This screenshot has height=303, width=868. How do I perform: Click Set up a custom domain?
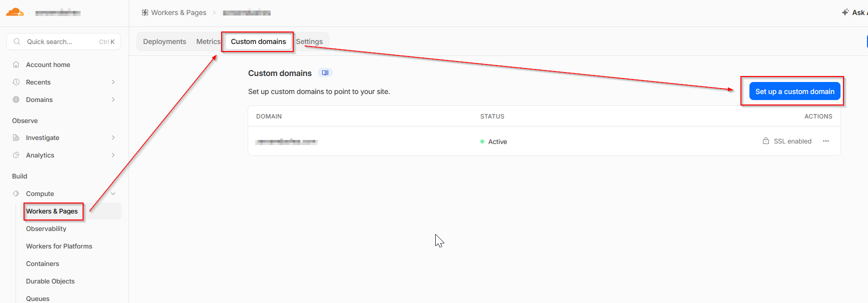pyautogui.click(x=794, y=91)
